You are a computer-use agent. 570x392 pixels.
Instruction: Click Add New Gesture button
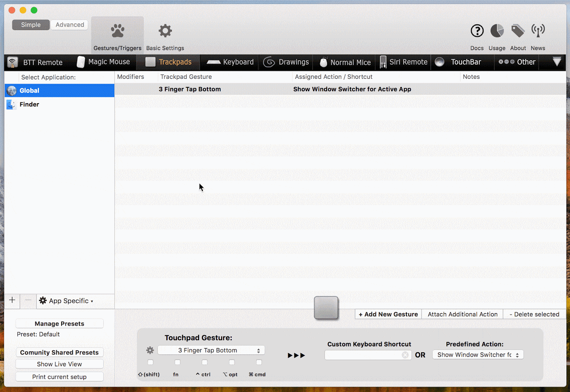pos(388,314)
